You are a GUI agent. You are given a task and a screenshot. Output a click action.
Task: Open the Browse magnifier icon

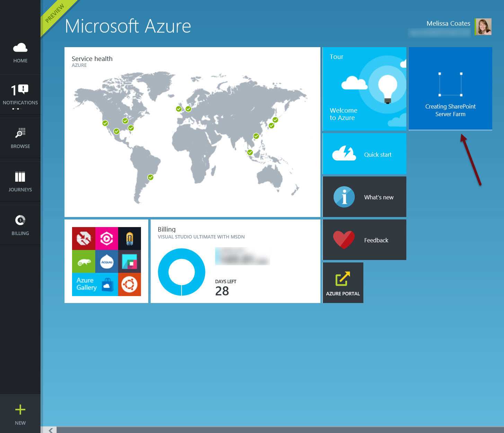click(x=20, y=133)
